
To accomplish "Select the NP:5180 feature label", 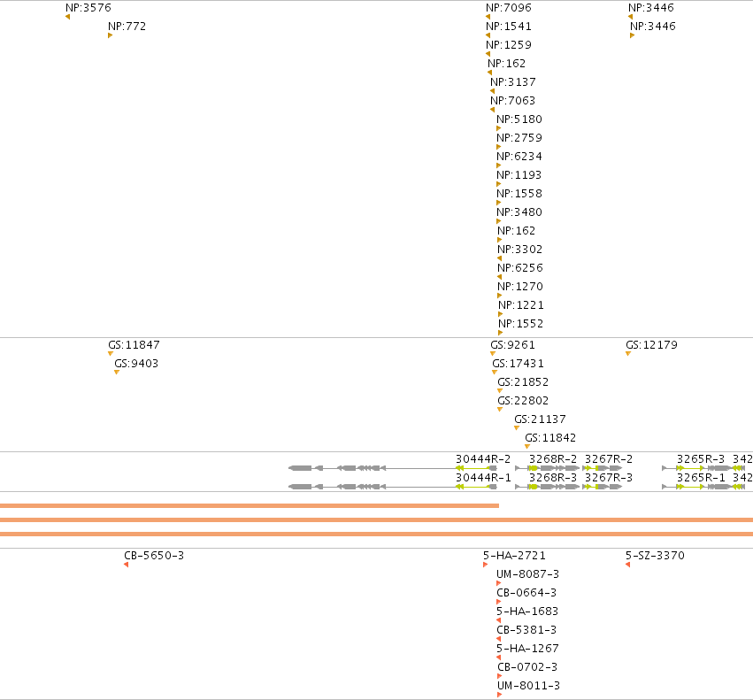I will 519,119.
